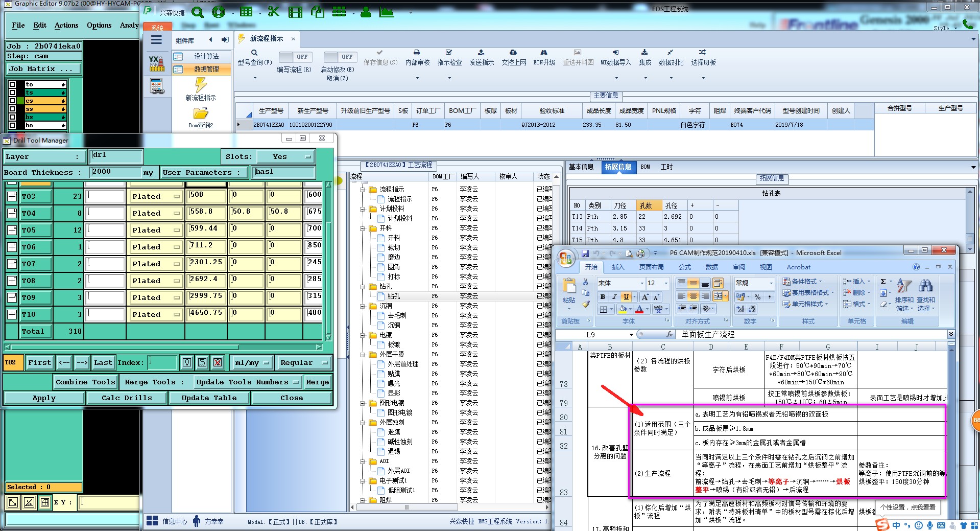980x531 pixels.
Task: Click the Apply button in Drill Tool Manager
Action: click(44, 398)
